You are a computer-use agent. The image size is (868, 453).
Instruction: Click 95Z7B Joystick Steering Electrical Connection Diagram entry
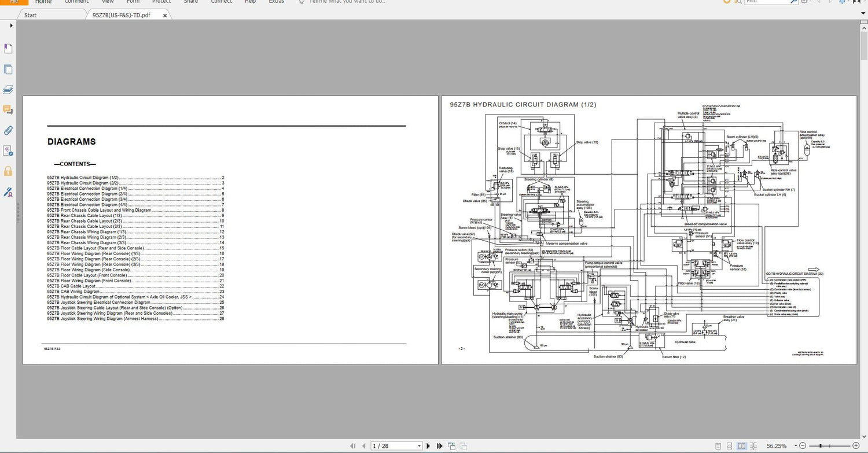[135, 302]
